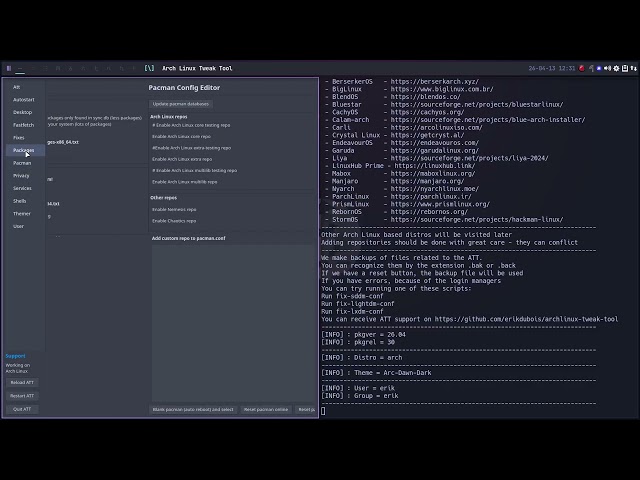Click 'Enable Arch Linux core repo' row
This screenshot has height=480, width=640.
click(181, 137)
